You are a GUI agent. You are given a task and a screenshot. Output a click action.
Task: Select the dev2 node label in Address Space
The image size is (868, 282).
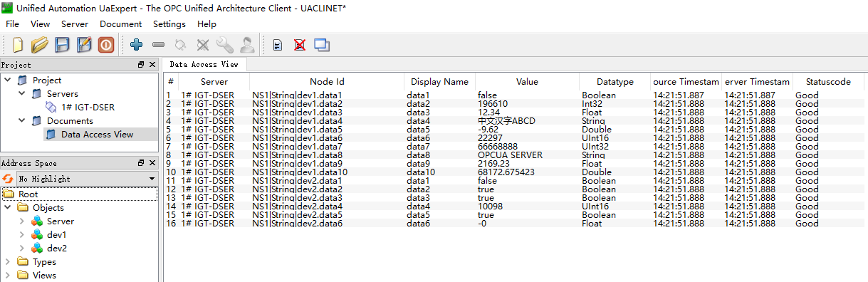[x=57, y=248]
